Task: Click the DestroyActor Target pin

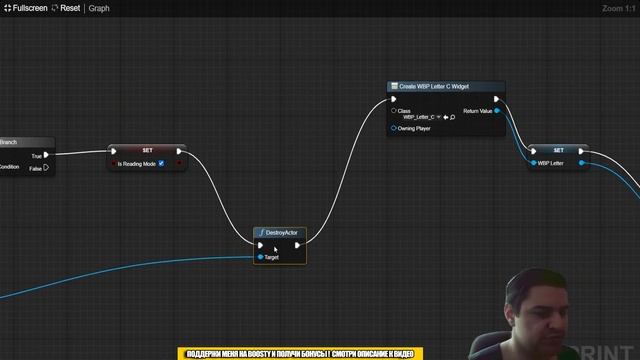Action: 260,257
